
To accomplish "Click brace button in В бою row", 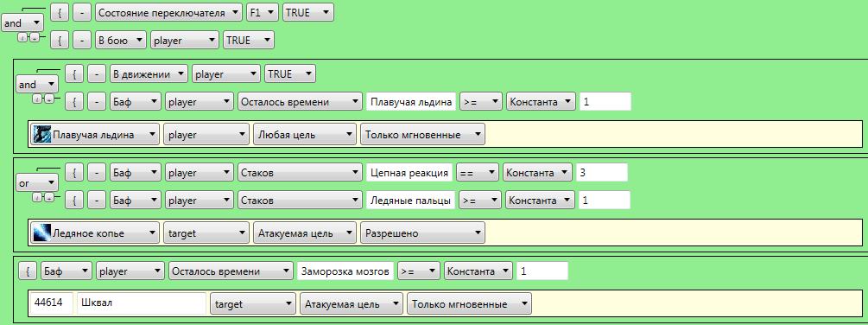I will (x=60, y=41).
